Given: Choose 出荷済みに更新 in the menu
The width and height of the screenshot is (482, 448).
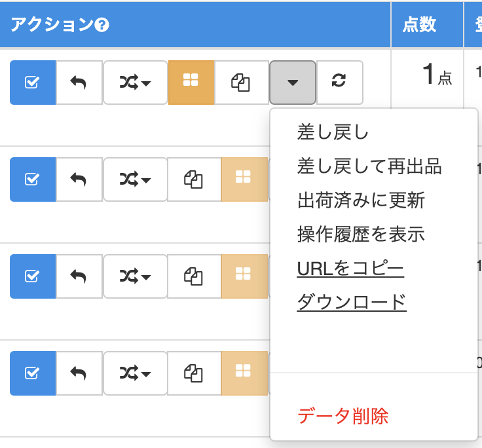Looking at the screenshot, I should tap(361, 200).
